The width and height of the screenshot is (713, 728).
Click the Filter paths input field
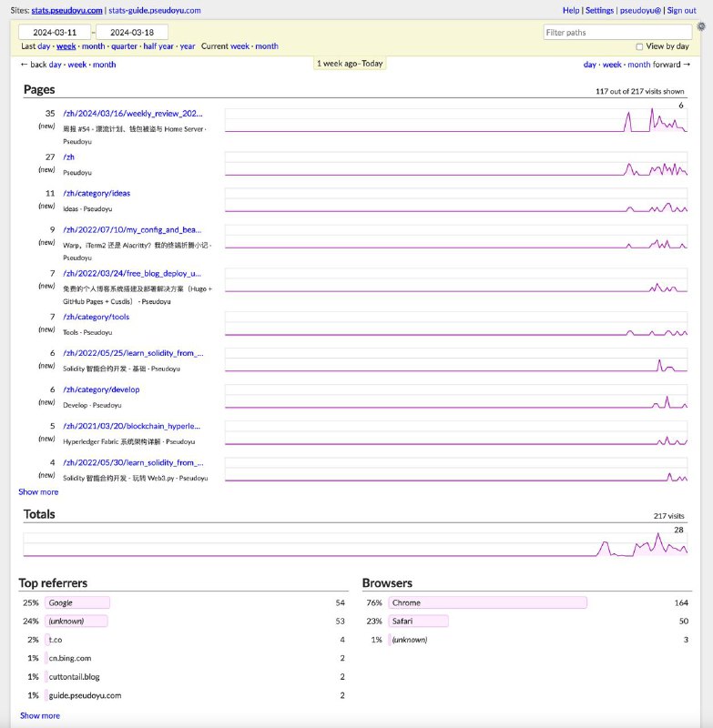click(616, 32)
